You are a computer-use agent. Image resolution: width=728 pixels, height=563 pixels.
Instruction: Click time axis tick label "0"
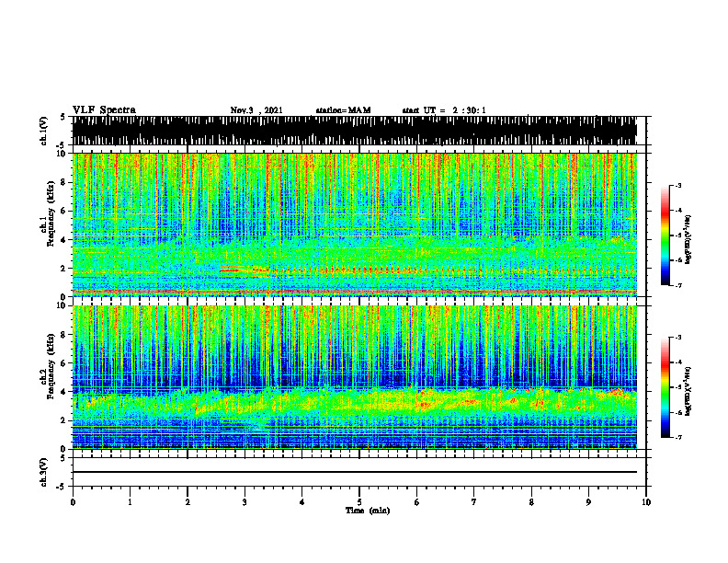point(73,502)
